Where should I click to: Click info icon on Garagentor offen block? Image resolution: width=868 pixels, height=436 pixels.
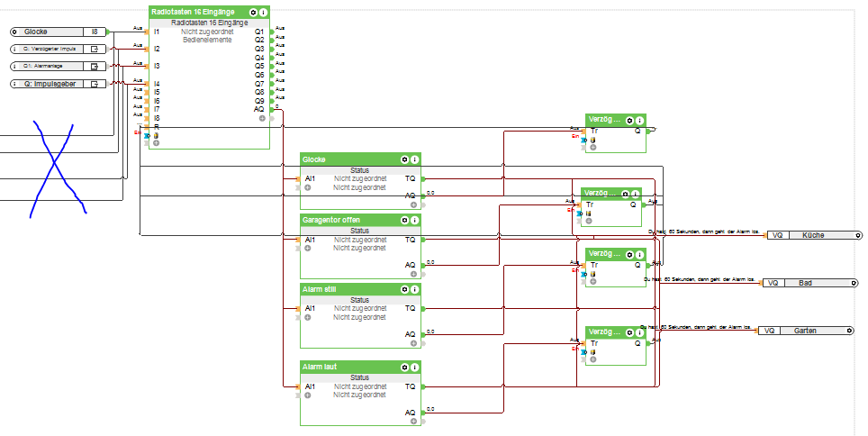(414, 220)
